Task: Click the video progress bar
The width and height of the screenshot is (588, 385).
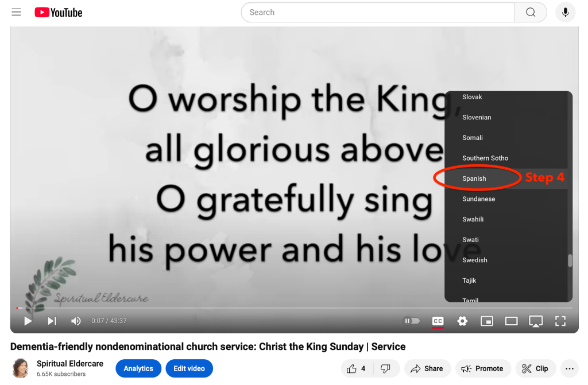Action: click(295, 308)
